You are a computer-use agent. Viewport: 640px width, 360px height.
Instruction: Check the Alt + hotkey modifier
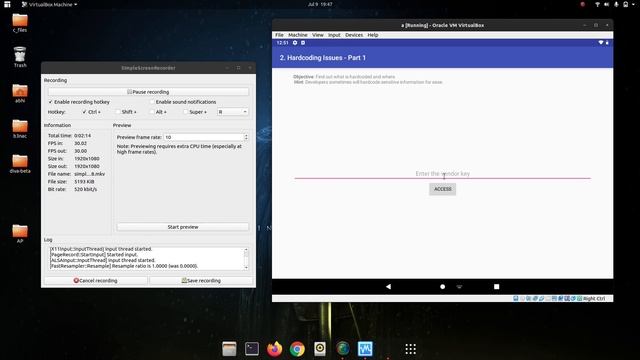coord(152,112)
